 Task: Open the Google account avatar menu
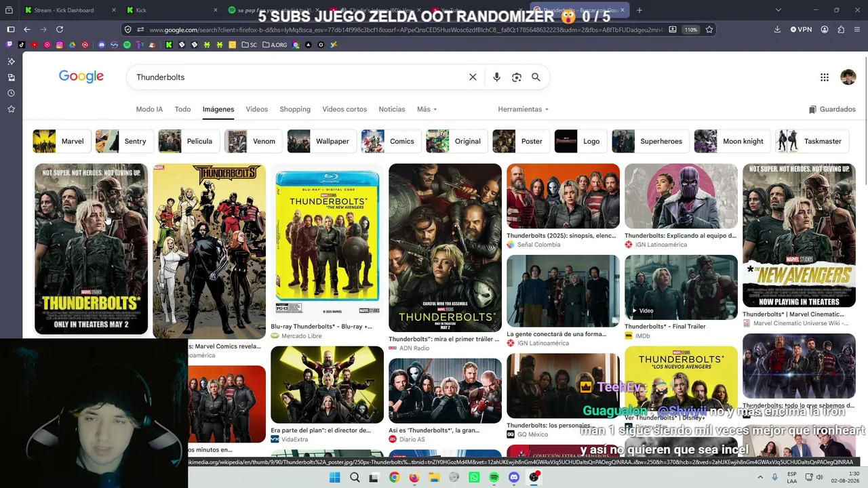click(848, 77)
